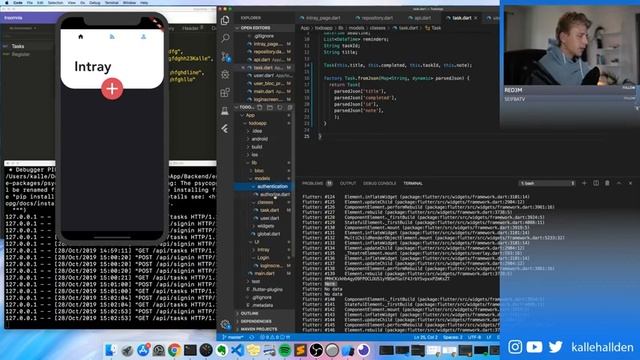This screenshot has width=640, height=360.
Task: Open the Manage gear in activity bar
Action: 225,325
